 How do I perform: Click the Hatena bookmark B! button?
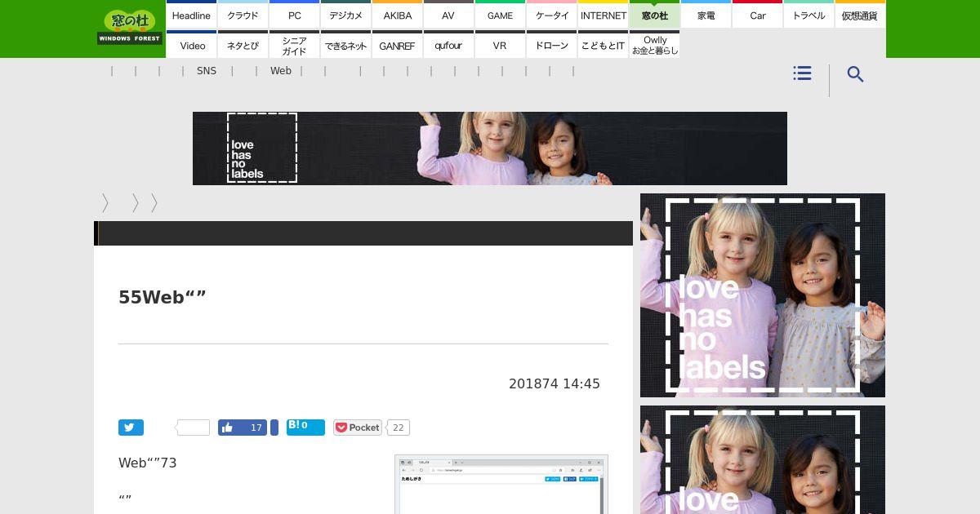(305, 428)
